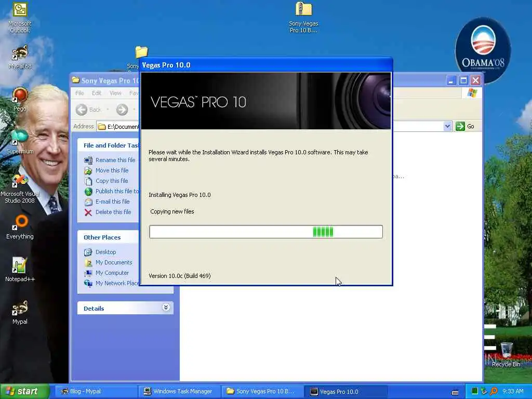Click Version 10.0c (Build 469) text
This screenshot has height=399, width=532.
coord(179,276)
